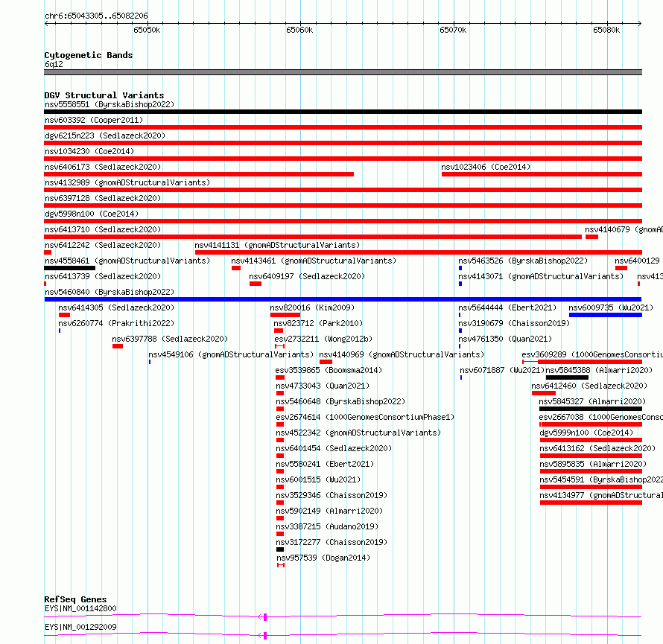Select nsv1023406 (Coe2014) variant label
Screen dimensions: 663x644
(x=486, y=167)
